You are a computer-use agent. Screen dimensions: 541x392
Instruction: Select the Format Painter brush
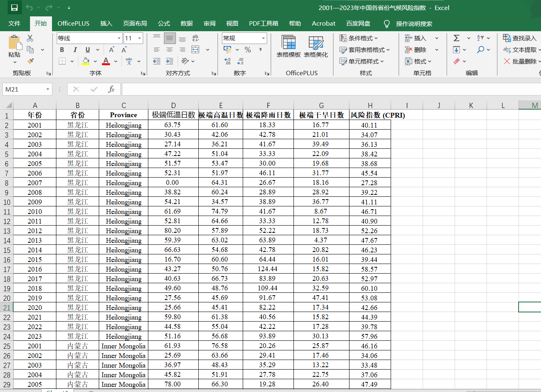point(30,61)
